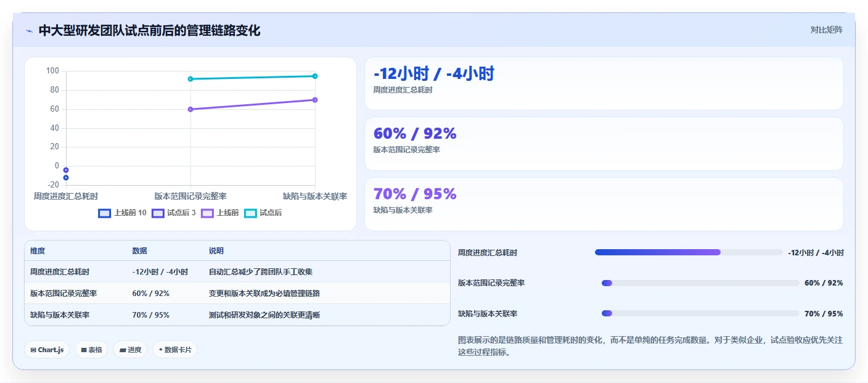This screenshot has height=383, width=868.
Task: Click table text 测试和研发对象之间的关联更清晰
Action: pos(264,315)
